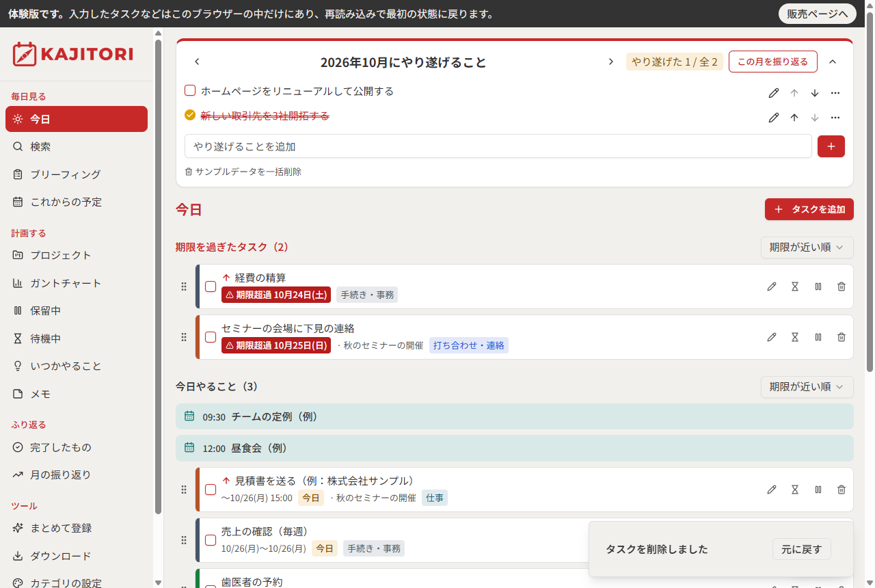The width and height of the screenshot is (875, 588).
Task: Open プロジェクト in the sidebar
Action: [x=77, y=255]
